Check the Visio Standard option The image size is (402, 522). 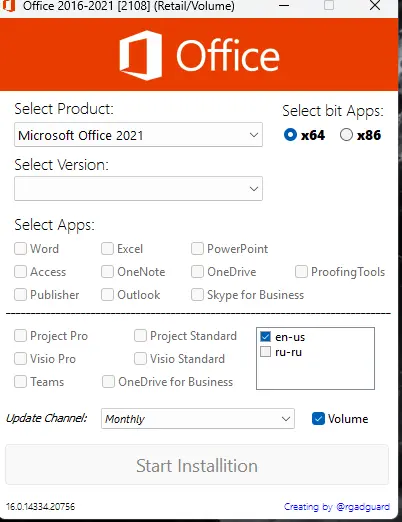click(x=140, y=358)
